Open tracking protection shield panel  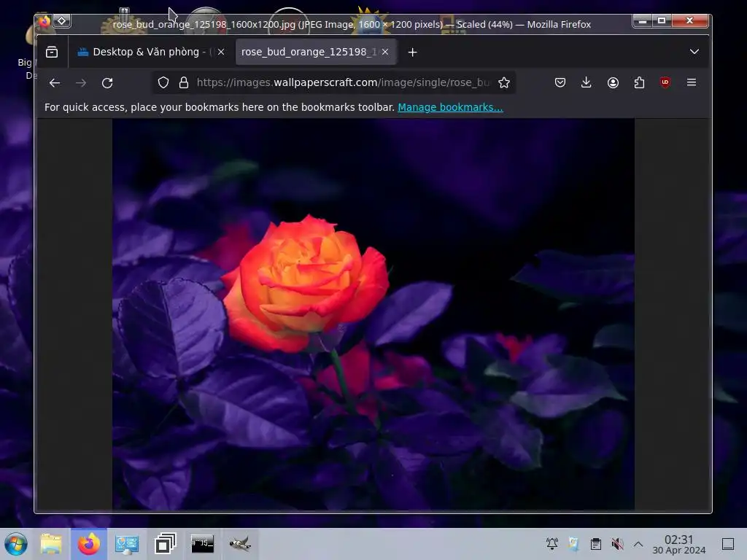click(x=163, y=83)
